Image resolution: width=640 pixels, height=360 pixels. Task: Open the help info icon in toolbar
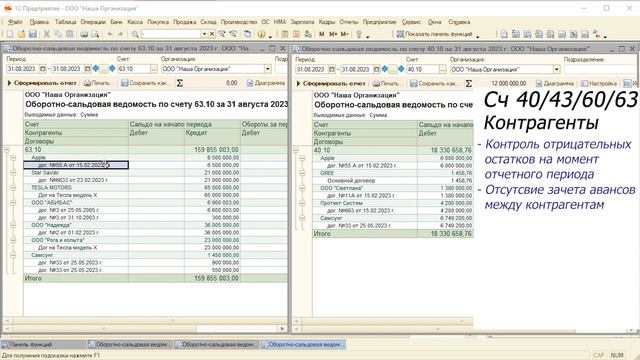[262, 34]
